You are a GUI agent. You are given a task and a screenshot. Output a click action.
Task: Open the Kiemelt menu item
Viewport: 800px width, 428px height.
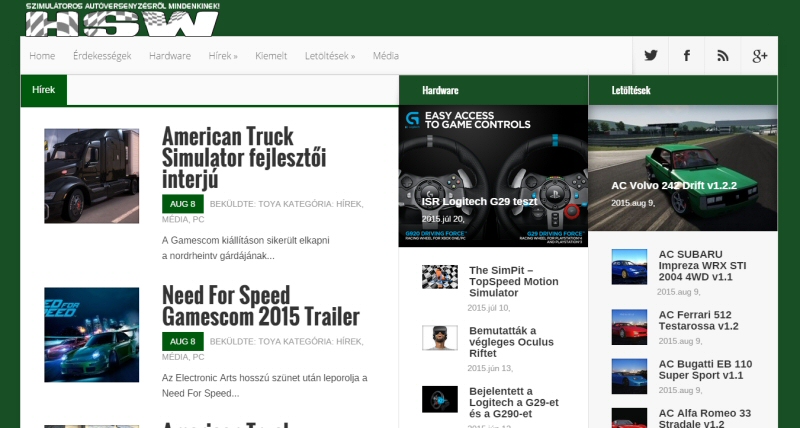pos(271,56)
